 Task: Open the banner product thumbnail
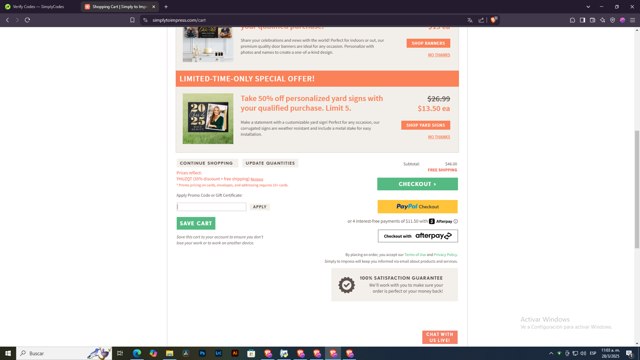click(x=208, y=44)
